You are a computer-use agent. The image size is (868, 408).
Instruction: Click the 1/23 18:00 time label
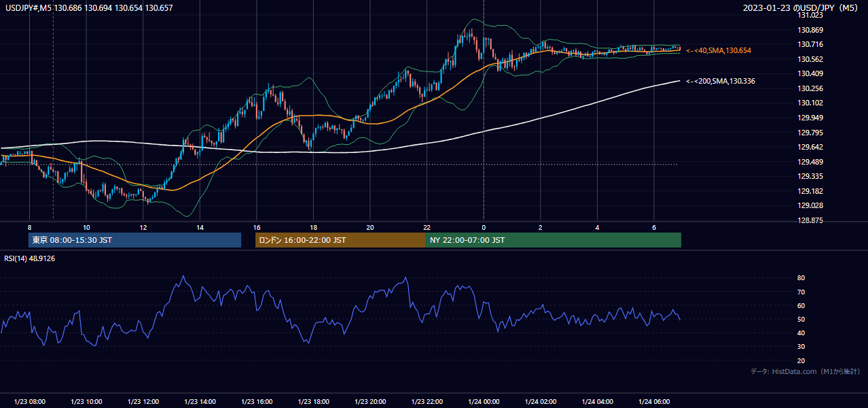(313, 402)
